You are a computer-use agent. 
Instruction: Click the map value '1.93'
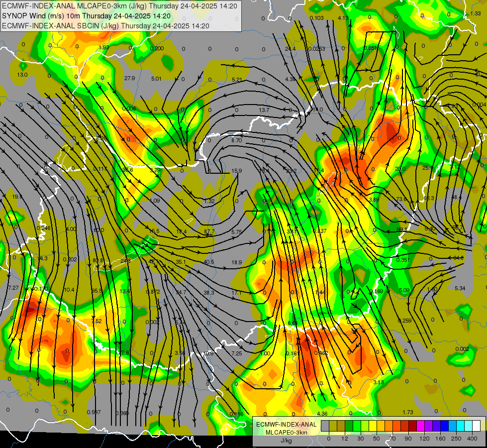pos(104,47)
